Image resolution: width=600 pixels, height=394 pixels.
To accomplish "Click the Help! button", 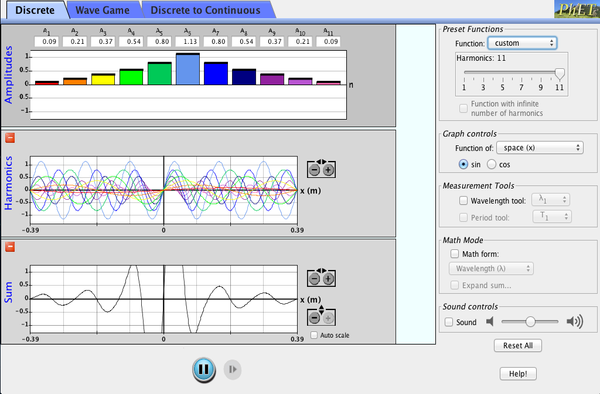I will [x=518, y=374].
